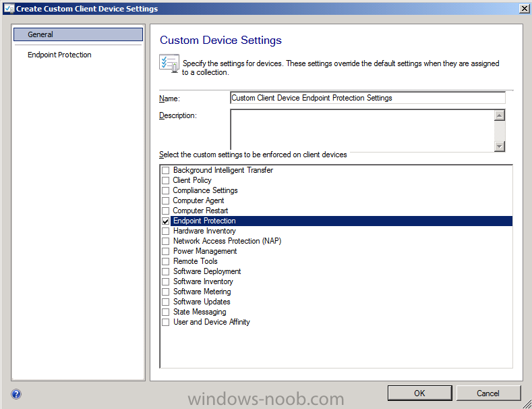Click the Network Access Protection (NAP) label
This screenshot has width=532, height=409.
[227, 241]
